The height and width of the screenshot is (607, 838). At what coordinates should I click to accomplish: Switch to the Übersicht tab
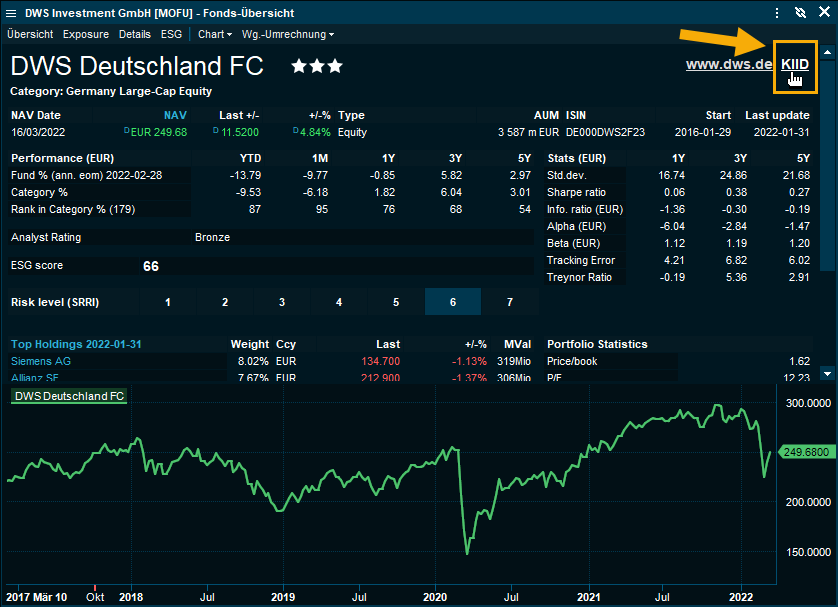(30, 34)
